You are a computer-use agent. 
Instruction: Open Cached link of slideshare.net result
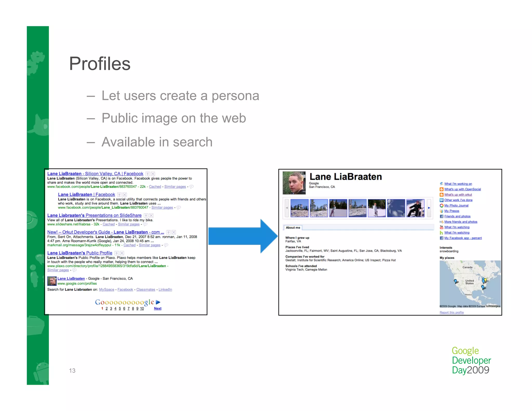point(109,224)
